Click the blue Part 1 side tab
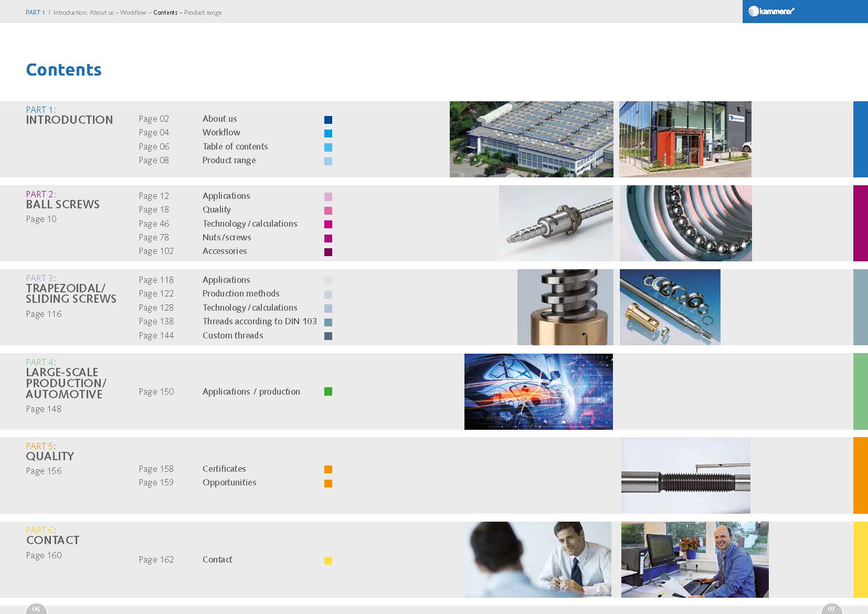868x614 pixels. 861,139
